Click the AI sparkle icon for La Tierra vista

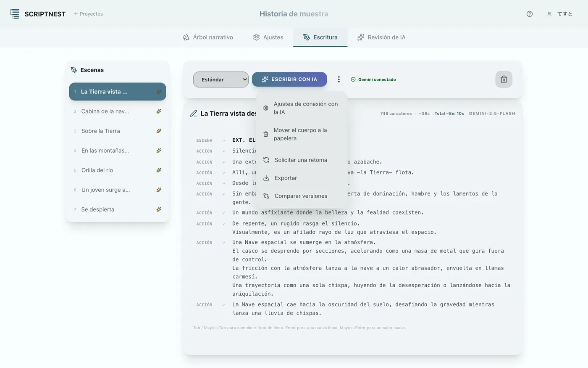coord(159,92)
